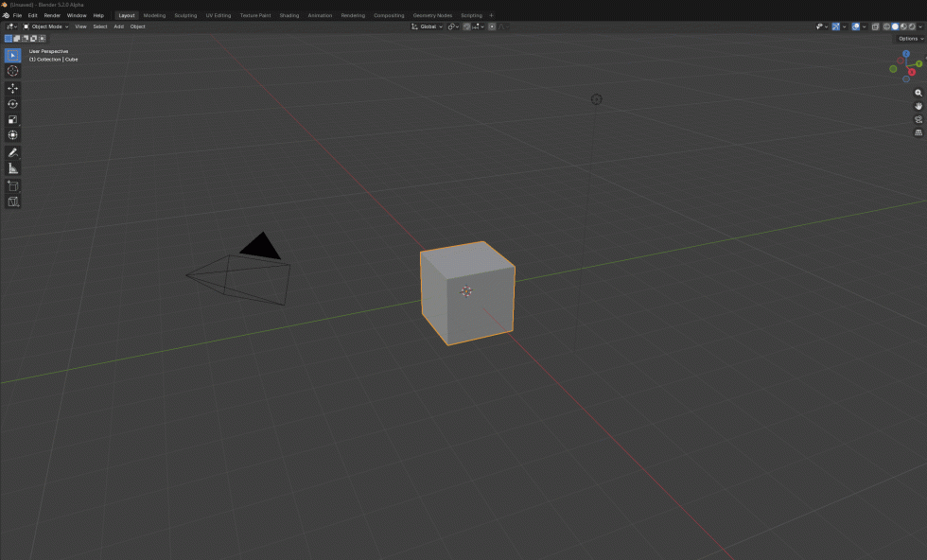The height and width of the screenshot is (560, 927).
Task: Set selection mode to intersect
Action: click(x=42, y=39)
